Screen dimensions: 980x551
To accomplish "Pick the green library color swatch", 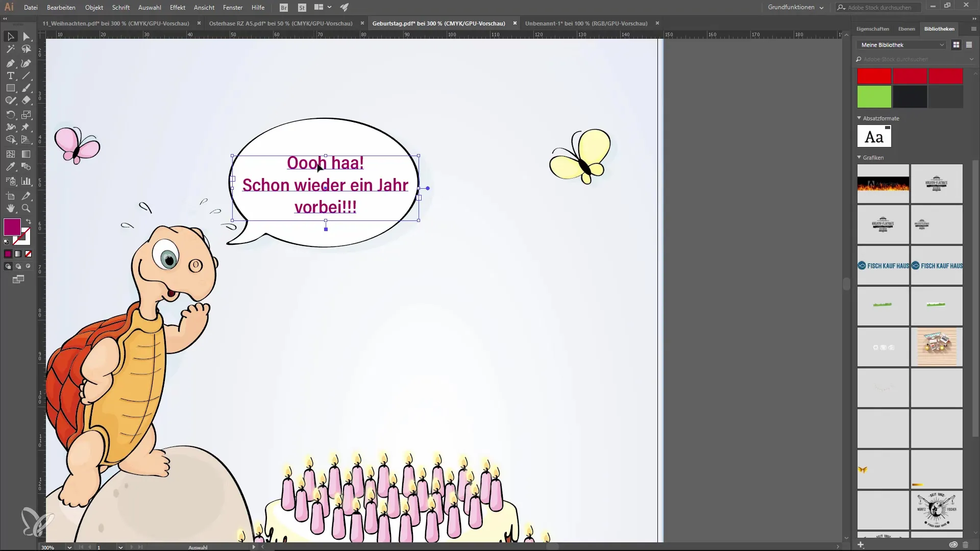I will point(874,97).
